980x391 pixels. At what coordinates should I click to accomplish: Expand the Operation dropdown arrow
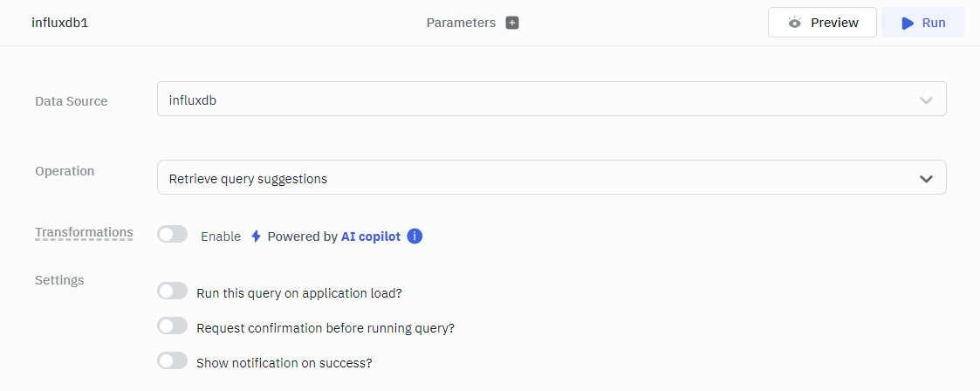click(926, 179)
